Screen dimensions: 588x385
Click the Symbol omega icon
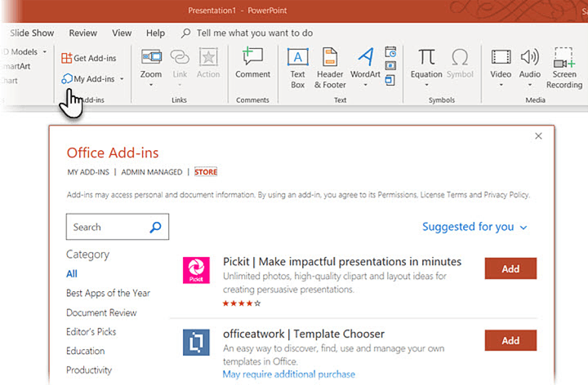(460, 57)
